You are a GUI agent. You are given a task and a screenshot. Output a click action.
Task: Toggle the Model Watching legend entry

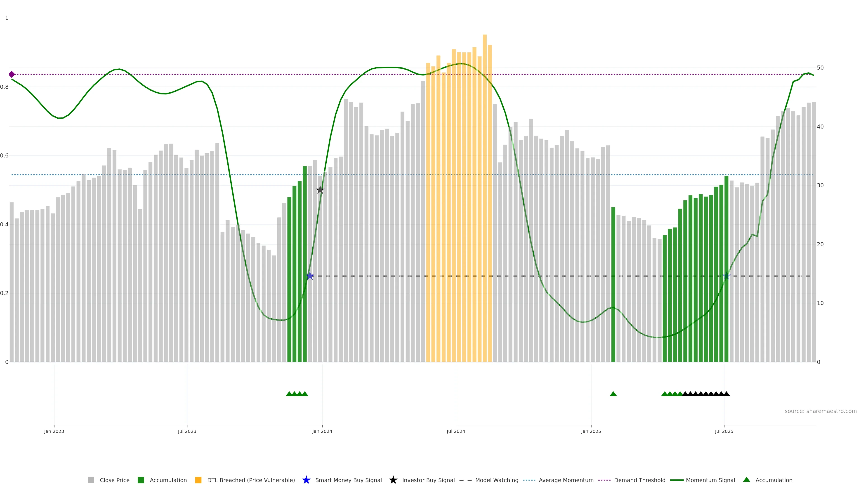click(x=496, y=480)
